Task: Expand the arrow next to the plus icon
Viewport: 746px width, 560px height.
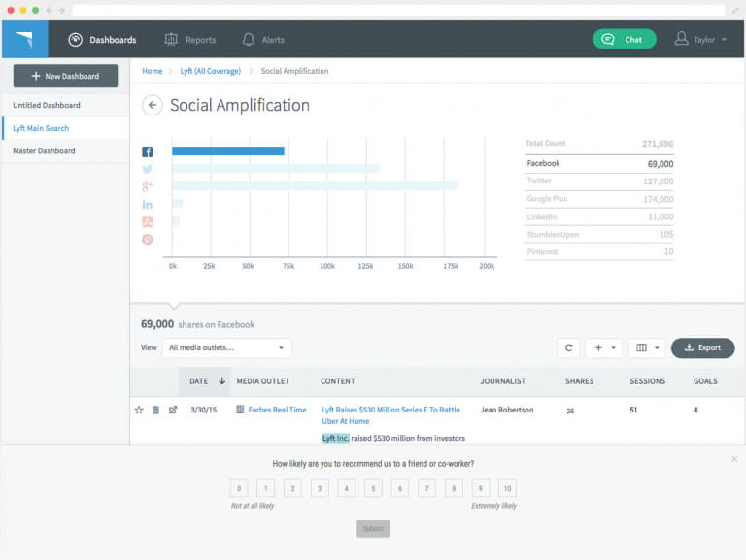Action: click(613, 348)
